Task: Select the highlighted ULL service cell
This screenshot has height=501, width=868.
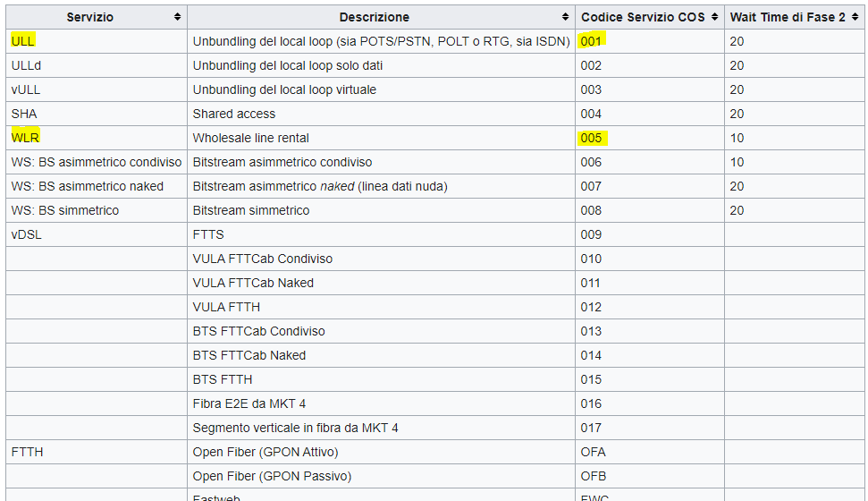Action: click(x=23, y=41)
